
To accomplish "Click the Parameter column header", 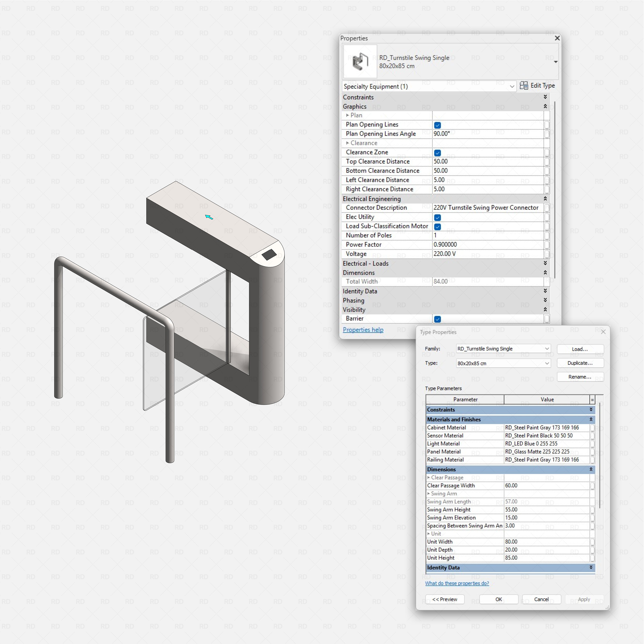I will (465, 399).
